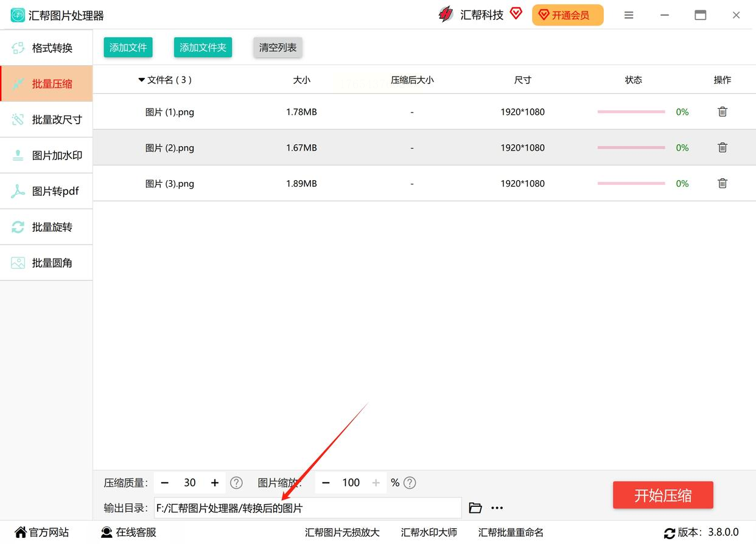The image size is (756, 544).
Task: Click the version refresh icon
Action: click(x=670, y=533)
